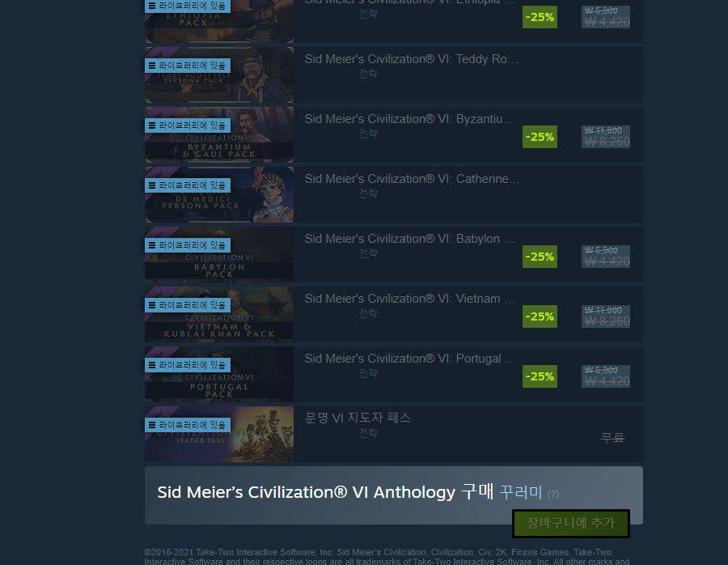The image size is (728, 565).
Task: Click the Teddy Roosevelt Persona Pack library badge
Action: pyautogui.click(x=188, y=66)
